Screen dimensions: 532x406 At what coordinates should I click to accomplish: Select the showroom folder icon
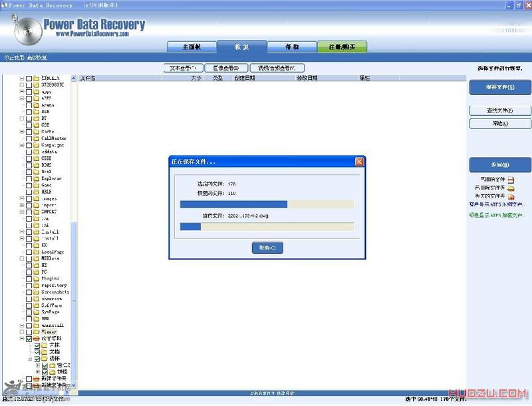click(37, 299)
